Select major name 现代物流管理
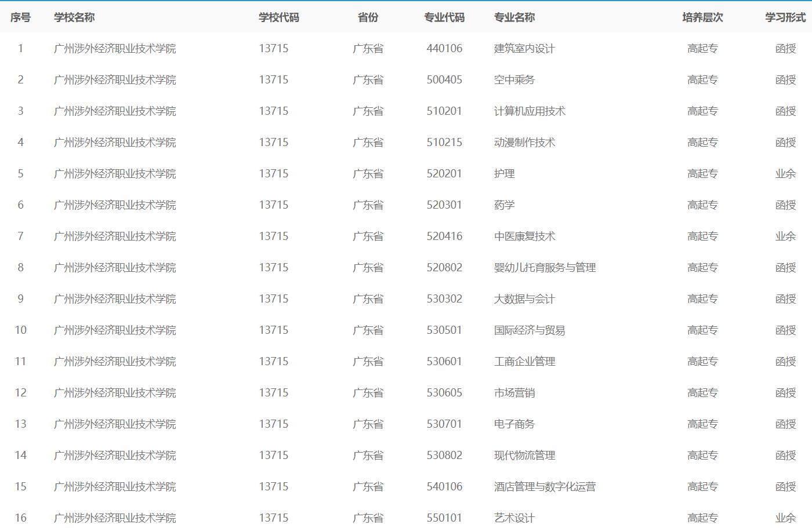This screenshot has height=528, width=812. (x=524, y=456)
